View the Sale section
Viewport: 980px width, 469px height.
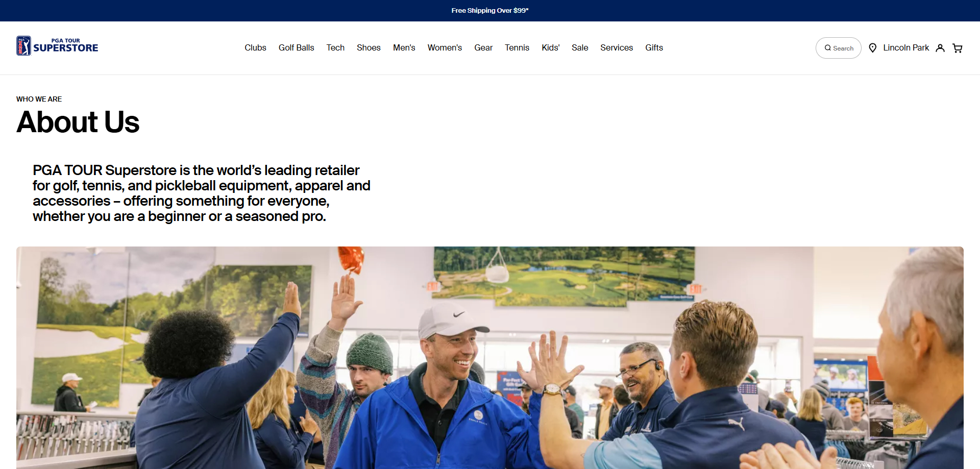tap(580, 47)
